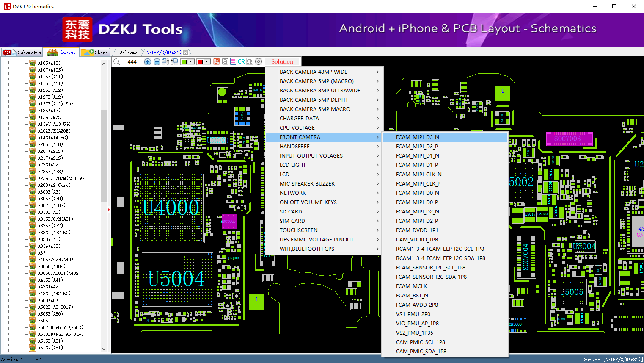Open the Share tab
The image size is (644, 363).
tap(95, 53)
